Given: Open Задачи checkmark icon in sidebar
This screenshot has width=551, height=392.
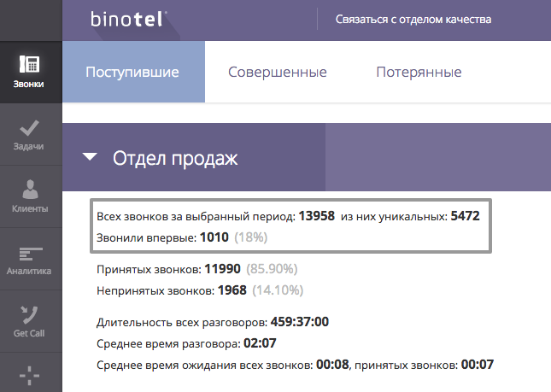Looking at the screenshot, I should coord(29,128).
